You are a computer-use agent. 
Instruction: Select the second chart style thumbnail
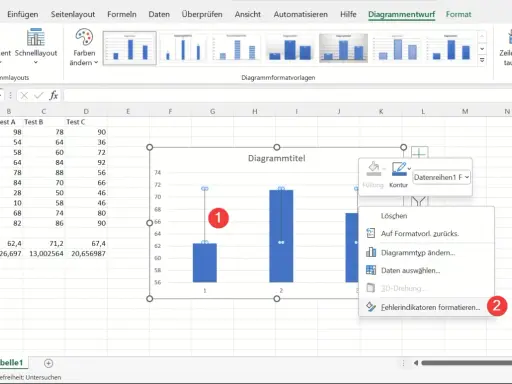click(x=183, y=48)
